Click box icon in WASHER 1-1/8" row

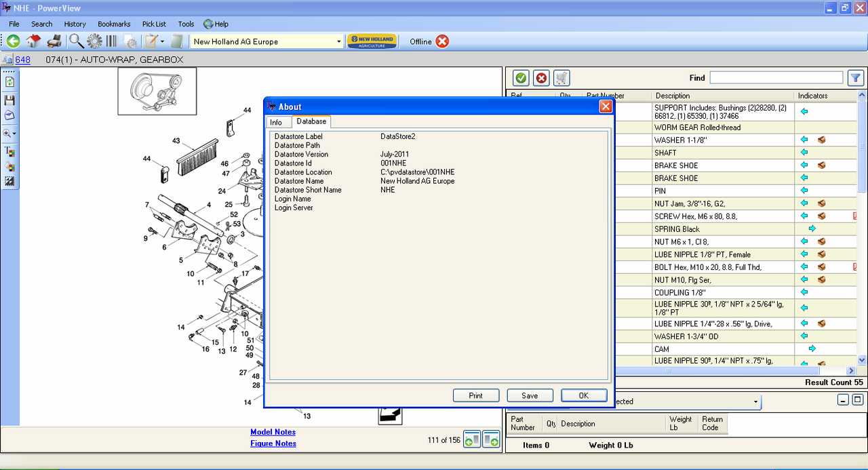(x=821, y=140)
